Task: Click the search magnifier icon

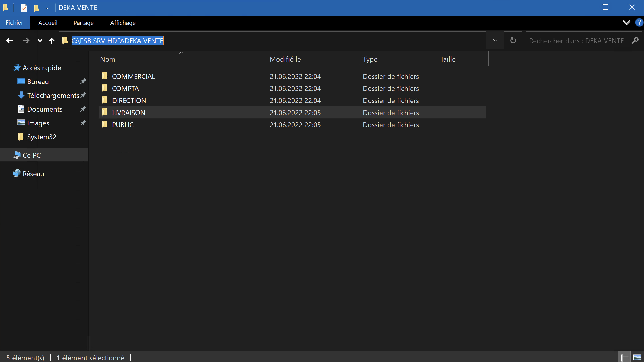Action: click(635, 41)
